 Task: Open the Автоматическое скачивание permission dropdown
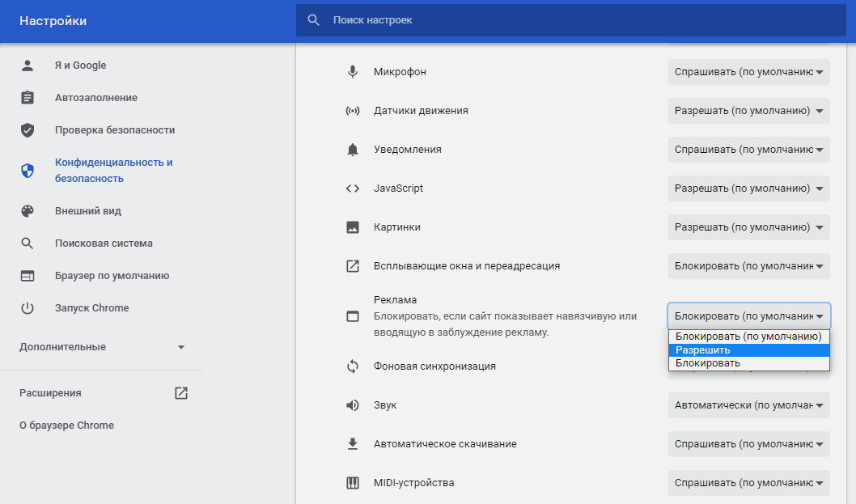(748, 444)
